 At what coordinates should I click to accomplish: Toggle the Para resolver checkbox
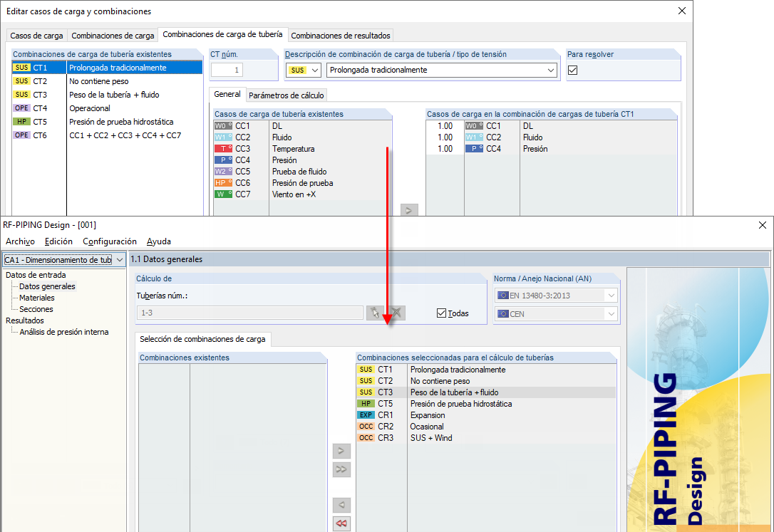click(572, 70)
